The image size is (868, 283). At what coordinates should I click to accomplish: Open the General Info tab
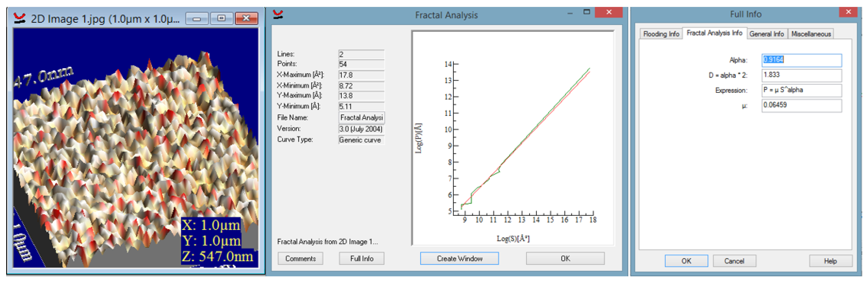767,34
